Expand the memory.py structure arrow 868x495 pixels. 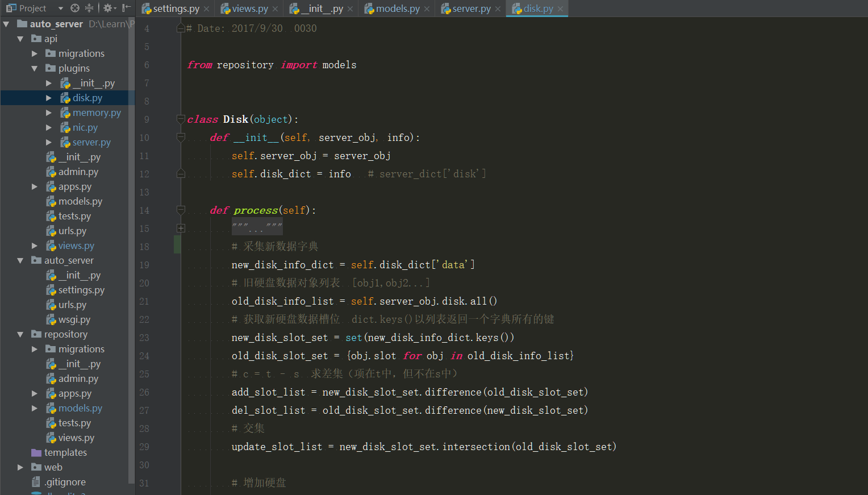coord(49,113)
